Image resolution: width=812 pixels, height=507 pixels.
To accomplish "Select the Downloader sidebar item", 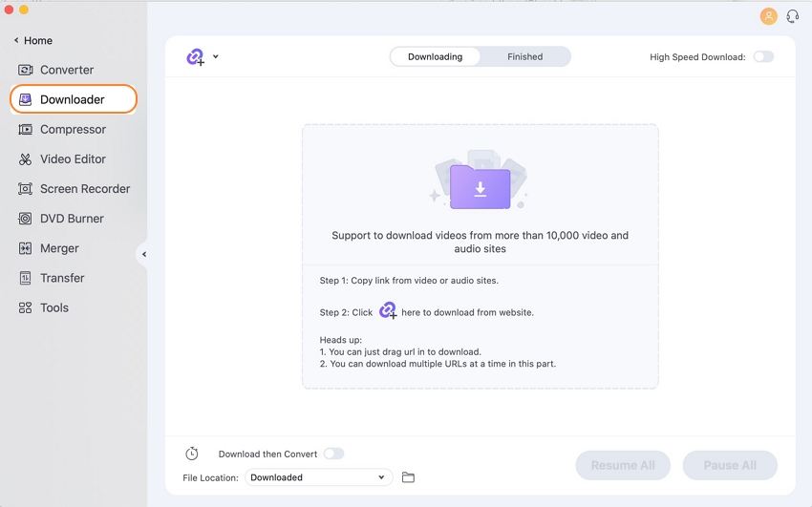I will pyautogui.click(x=73, y=99).
